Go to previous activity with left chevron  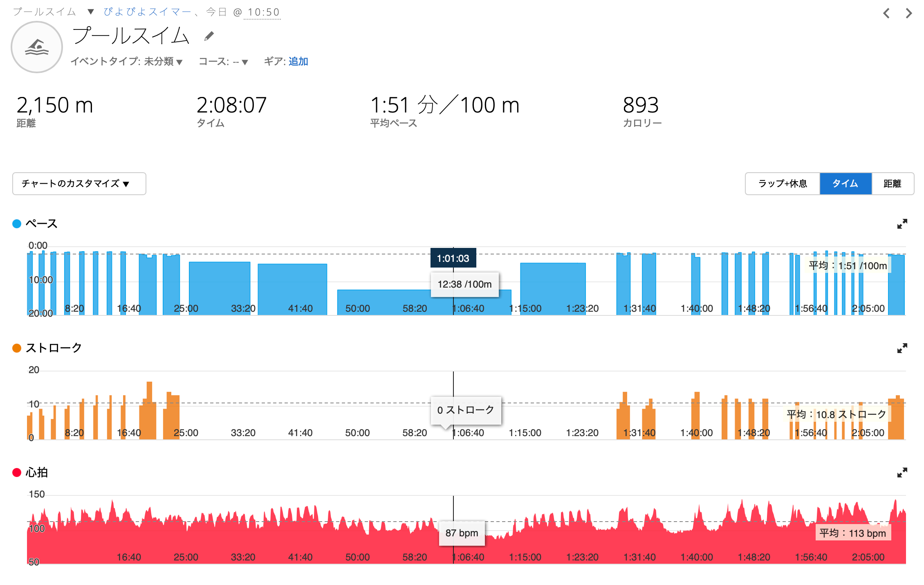(x=886, y=13)
